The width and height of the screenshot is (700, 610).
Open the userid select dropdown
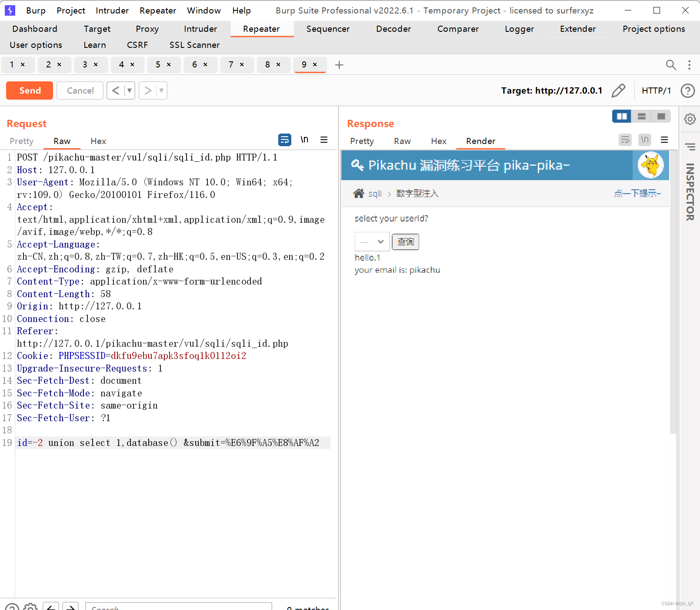click(x=372, y=241)
